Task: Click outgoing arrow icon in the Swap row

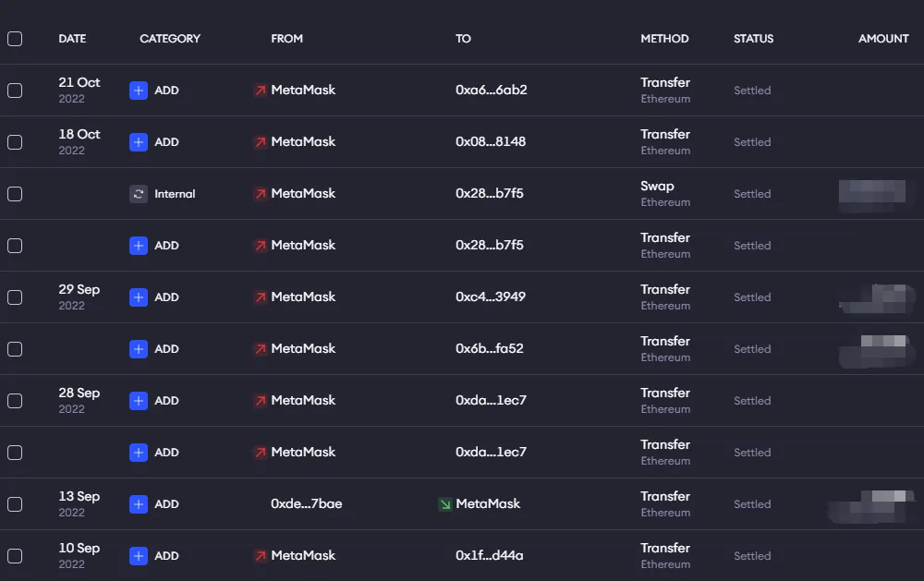Action: (x=260, y=194)
